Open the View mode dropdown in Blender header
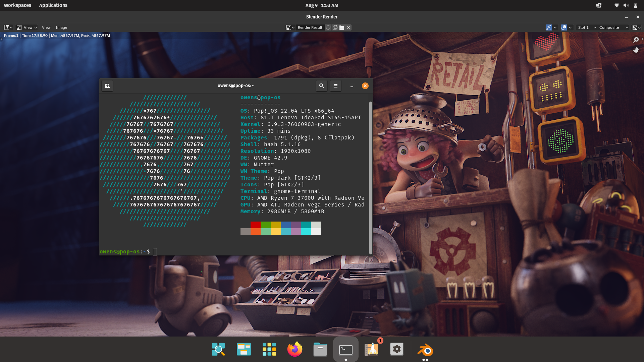644x362 pixels. [x=27, y=27]
